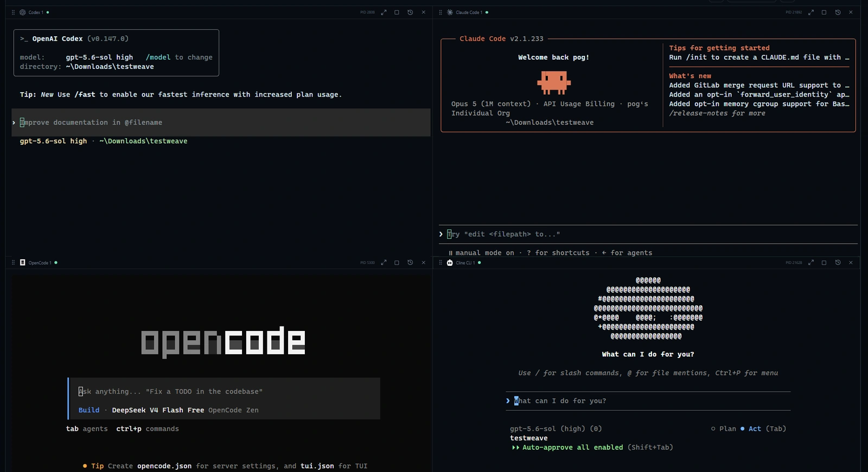Open session history for the Codex 1 pane
The width and height of the screenshot is (868, 472).
point(410,12)
